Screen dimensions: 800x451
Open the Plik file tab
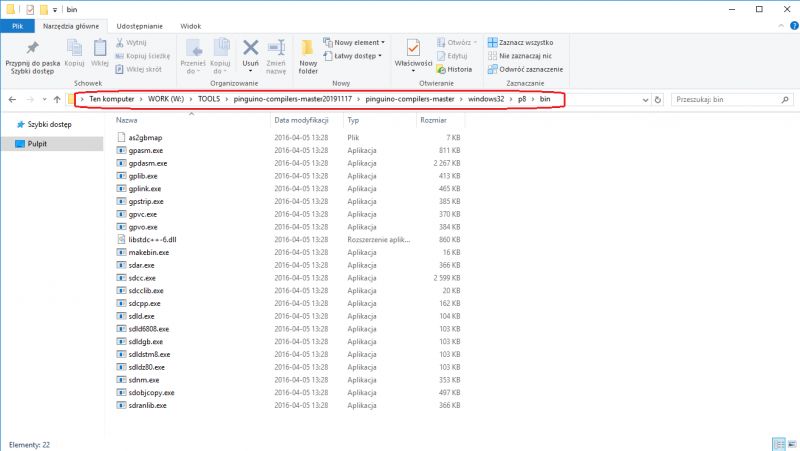coord(17,26)
